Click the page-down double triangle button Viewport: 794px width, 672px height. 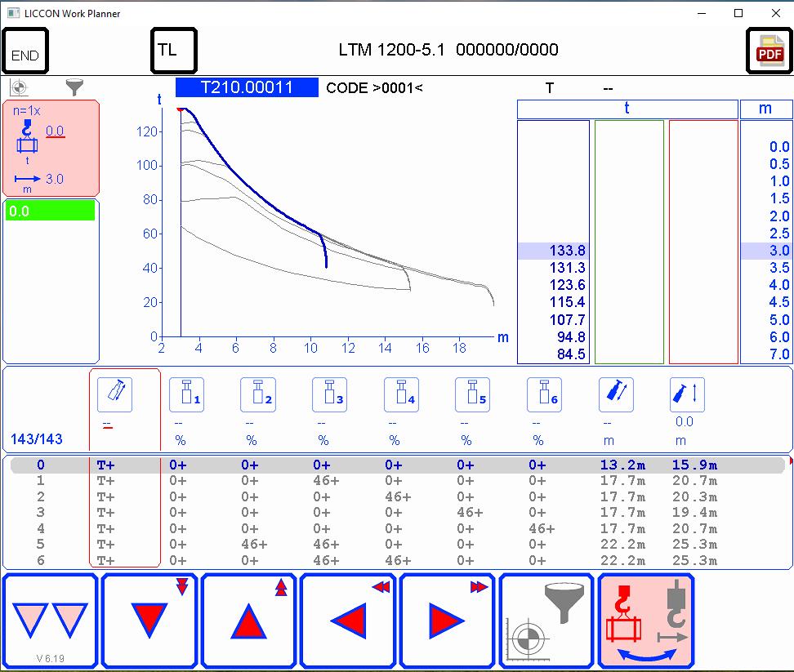[50, 621]
